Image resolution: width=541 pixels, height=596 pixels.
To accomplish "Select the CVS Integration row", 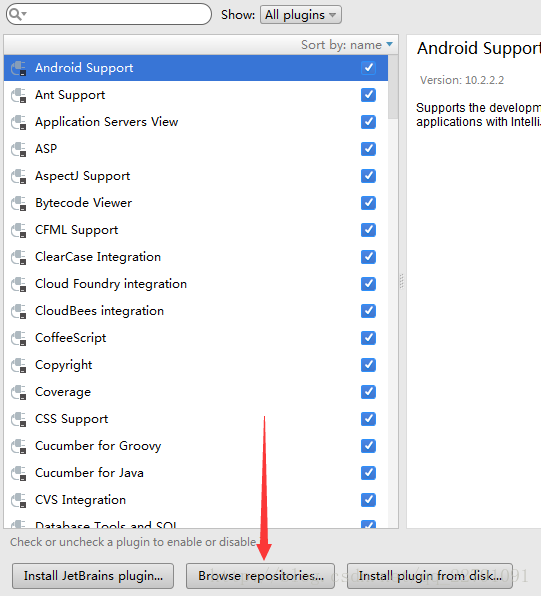I will [196, 500].
